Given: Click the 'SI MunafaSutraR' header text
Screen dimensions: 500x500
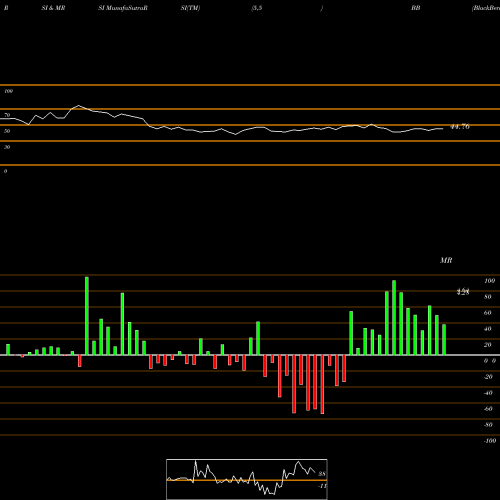Looking at the screenshot, I should coord(123,8).
